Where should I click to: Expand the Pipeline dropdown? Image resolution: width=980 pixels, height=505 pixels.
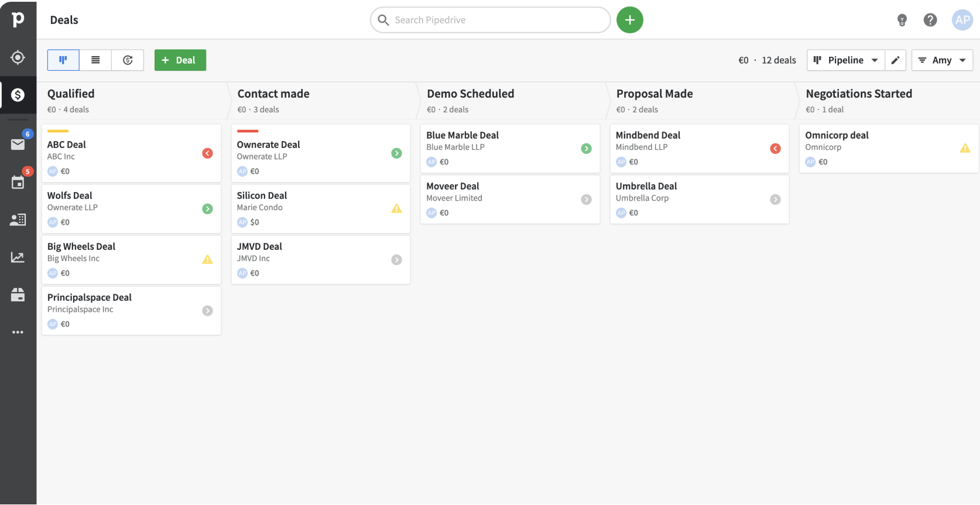[845, 60]
